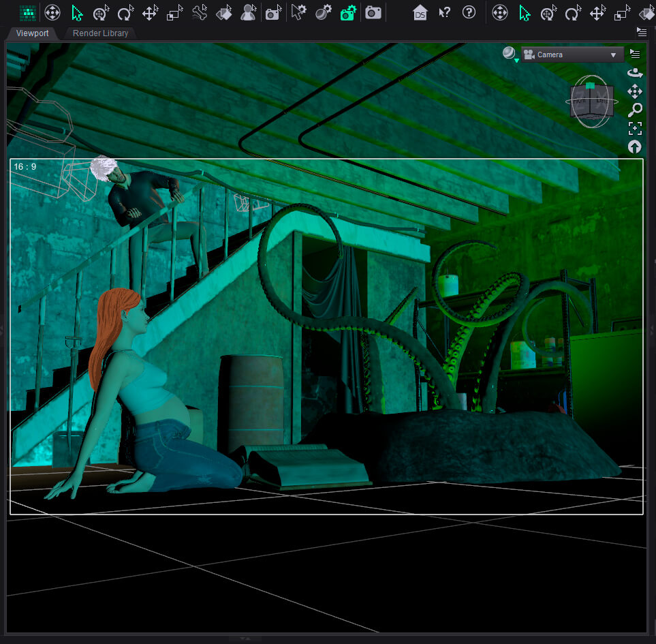This screenshot has height=644, width=656.
Task: Open Tool Settings cursor-with-gear icon
Action: pos(299,12)
